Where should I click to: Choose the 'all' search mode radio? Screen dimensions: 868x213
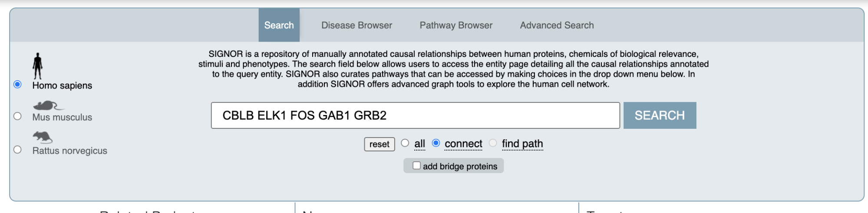405,143
